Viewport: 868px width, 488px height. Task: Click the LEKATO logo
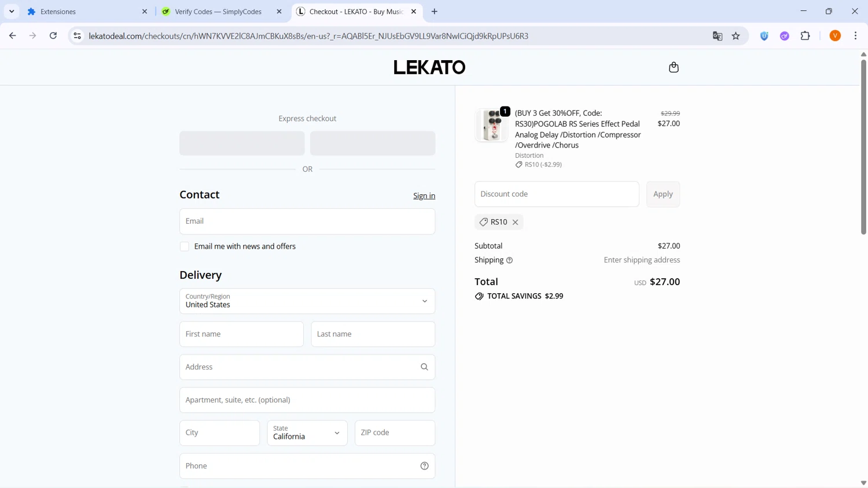[429, 67]
